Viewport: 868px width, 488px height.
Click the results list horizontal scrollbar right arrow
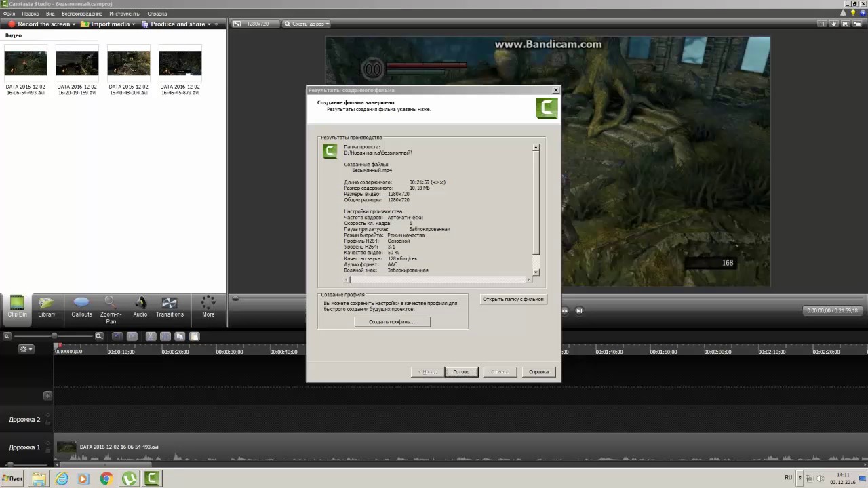(x=529, y=279)
